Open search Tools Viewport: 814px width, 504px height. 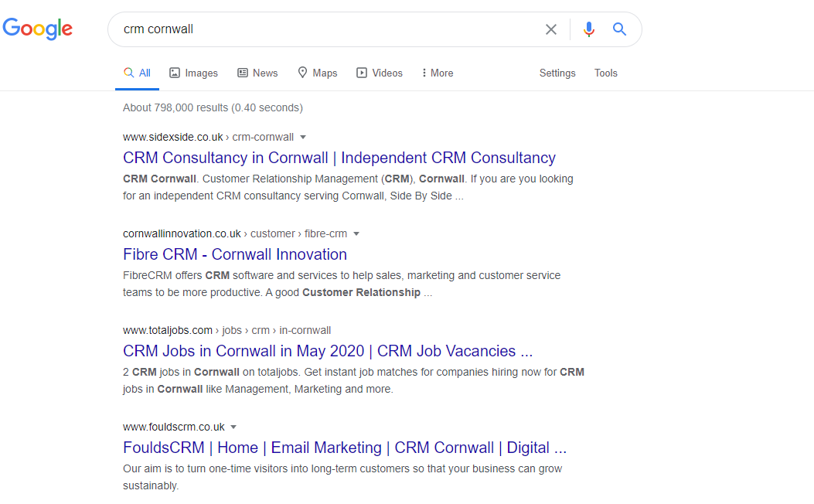605,73
